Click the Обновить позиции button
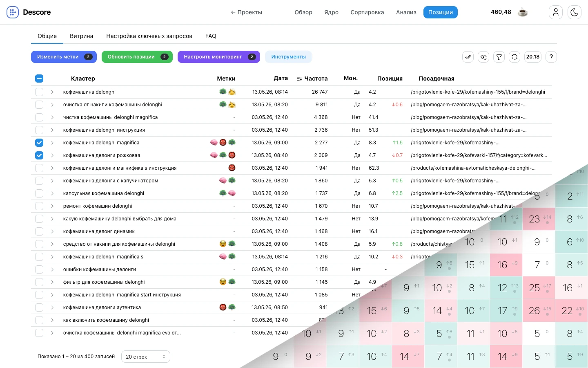Image resolution: width=588 pixels, height=368 pixels. pyautogui.click(x=137, y=57)
